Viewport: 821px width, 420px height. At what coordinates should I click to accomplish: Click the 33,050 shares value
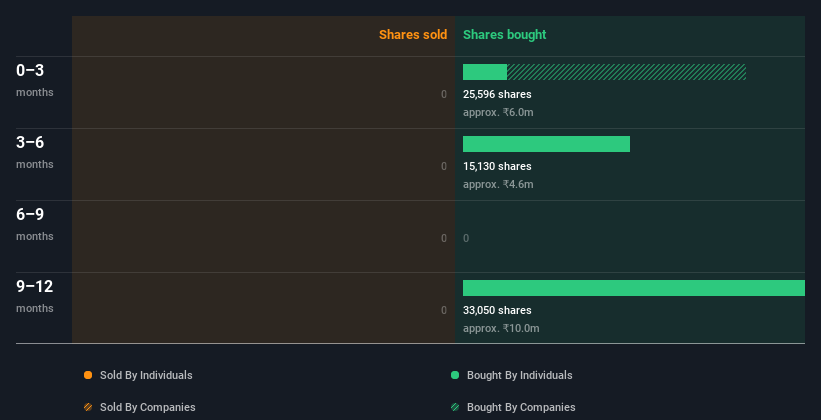(x=497, y=310)
